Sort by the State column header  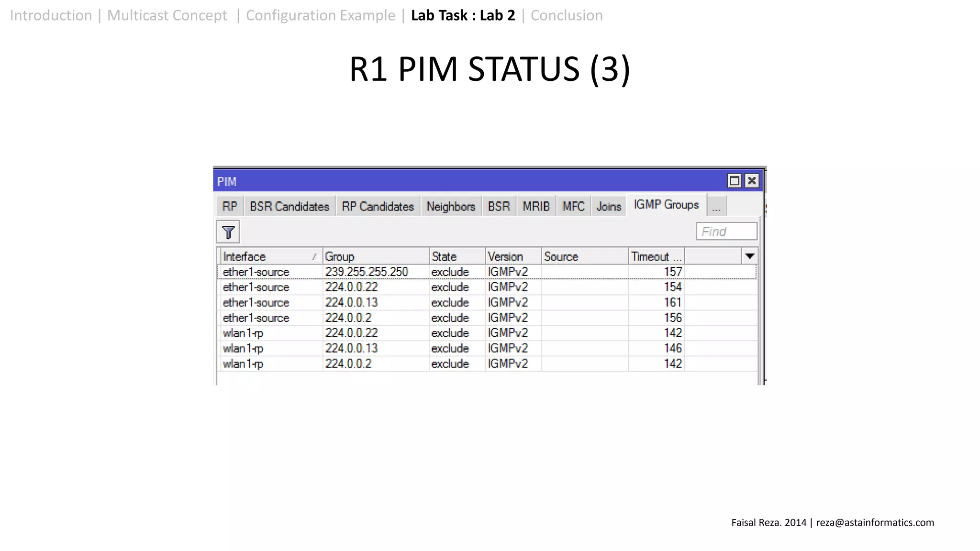tap(457, 256)
